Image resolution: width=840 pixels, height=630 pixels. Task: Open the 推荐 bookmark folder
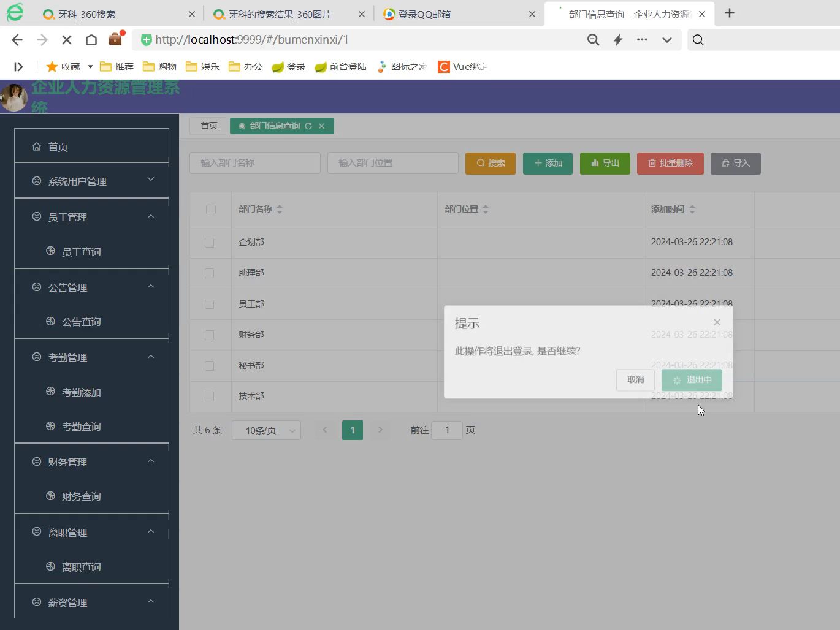[x=116, y=66]
